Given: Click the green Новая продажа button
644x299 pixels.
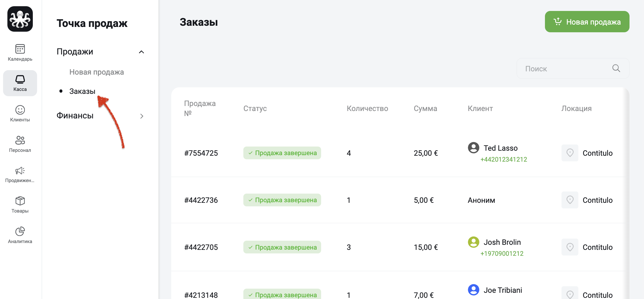Looking at the screenshot, I should (x=587, y=22).
